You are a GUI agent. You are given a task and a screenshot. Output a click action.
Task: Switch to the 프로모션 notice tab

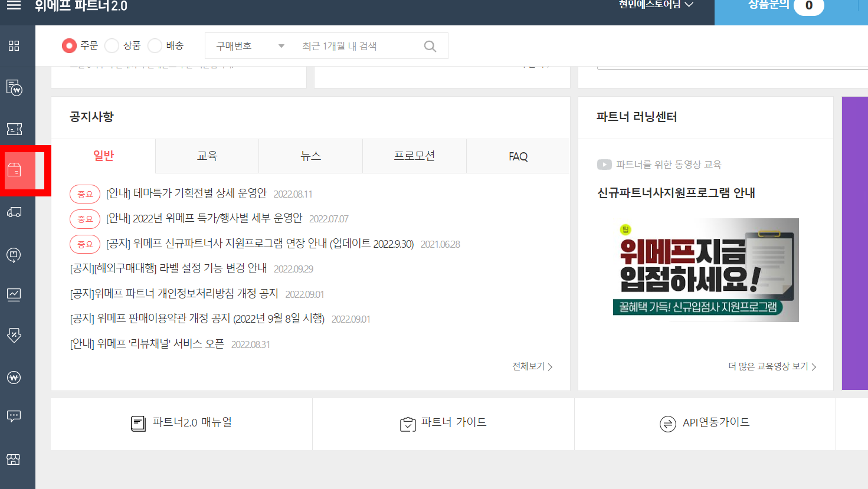(414, 156)
